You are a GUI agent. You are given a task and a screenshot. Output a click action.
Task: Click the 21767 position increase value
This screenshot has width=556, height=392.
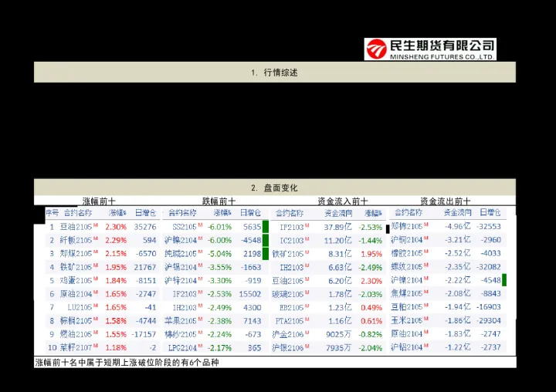coord(145,267)
